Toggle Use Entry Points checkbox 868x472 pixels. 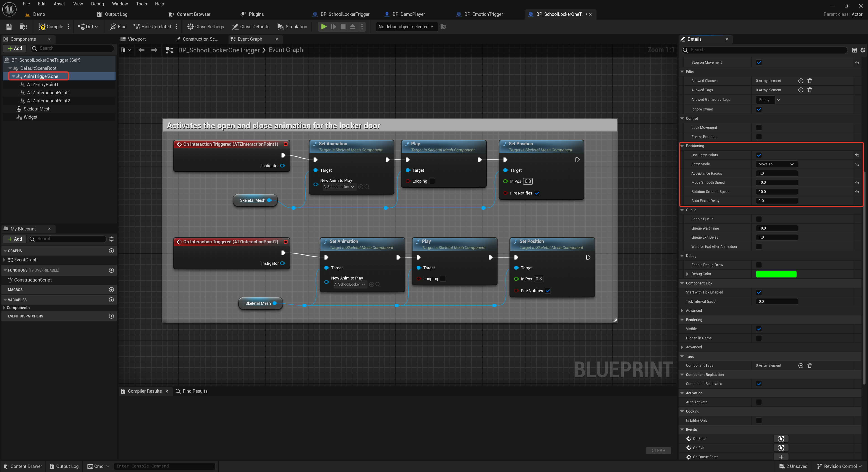point(759,155)
